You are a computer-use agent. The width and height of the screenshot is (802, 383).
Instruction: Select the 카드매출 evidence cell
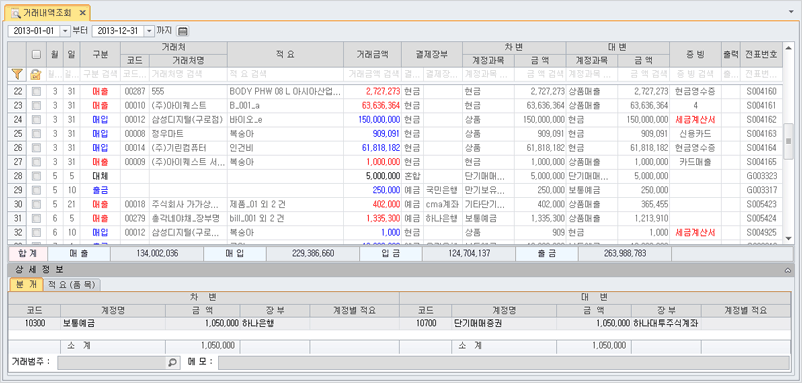tap(695, 162)
